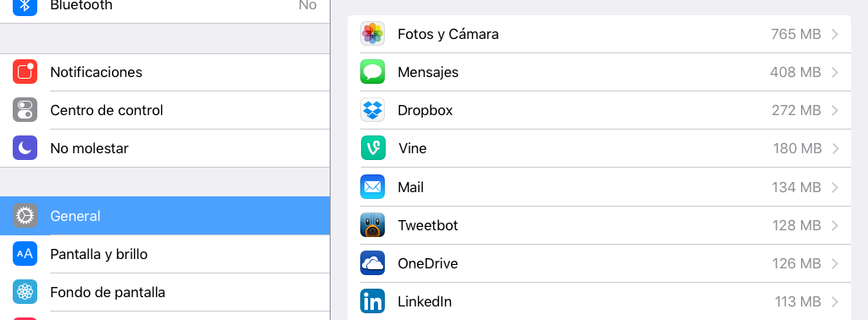Click the OneDrive app name
Screen dimensions: 868x320
pos(428,263)
